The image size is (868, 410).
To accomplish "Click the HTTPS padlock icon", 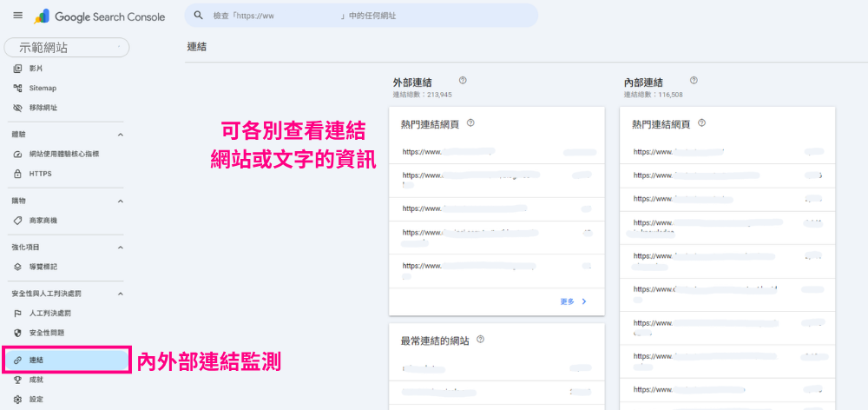I will pyautogui.click(x=17, y=174).
